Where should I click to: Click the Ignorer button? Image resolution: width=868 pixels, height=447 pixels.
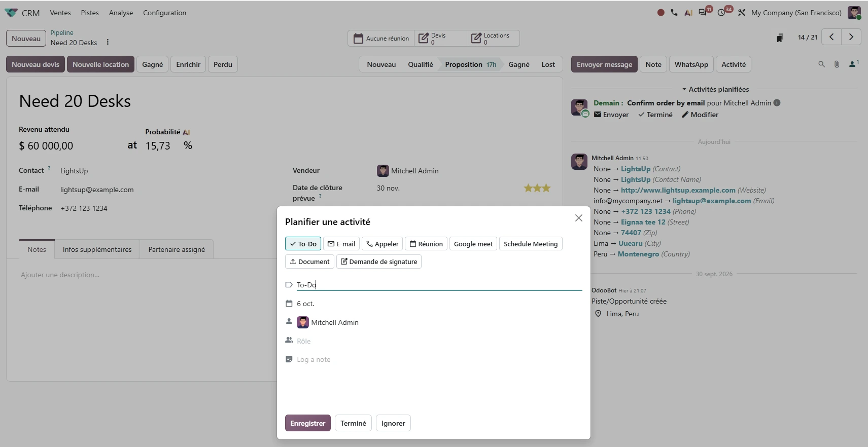[x=393, y=423]
